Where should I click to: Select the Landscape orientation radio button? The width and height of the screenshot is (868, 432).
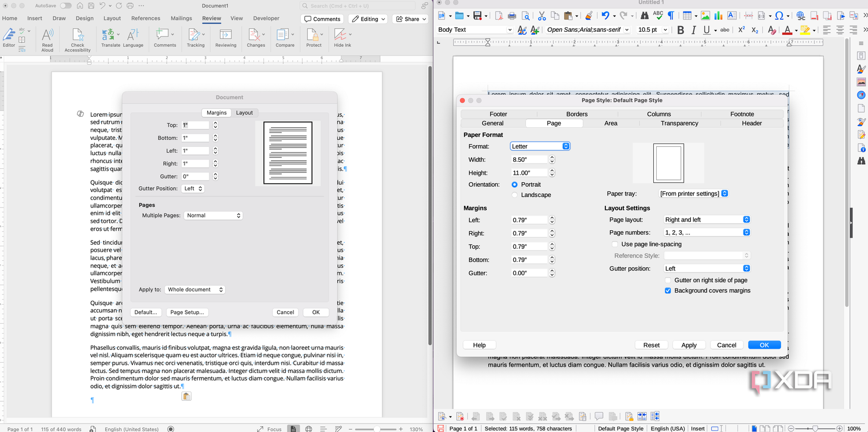point(514,195)
